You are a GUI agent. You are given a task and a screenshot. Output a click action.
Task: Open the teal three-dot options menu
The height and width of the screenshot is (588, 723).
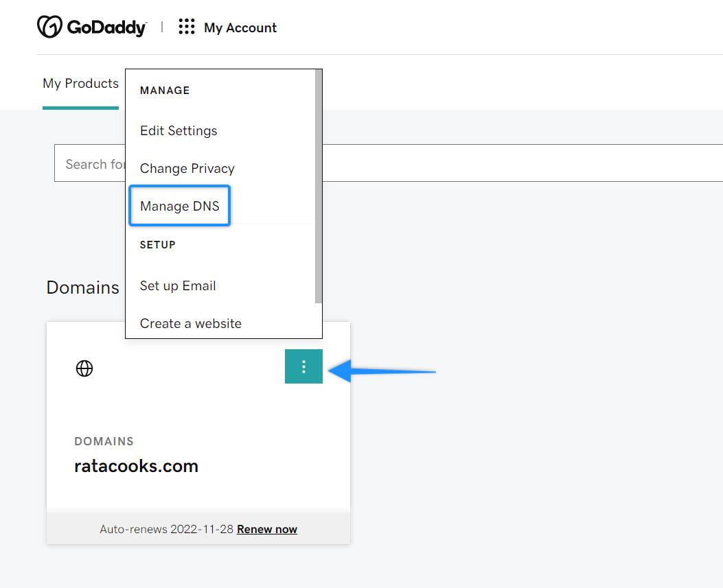303,366
